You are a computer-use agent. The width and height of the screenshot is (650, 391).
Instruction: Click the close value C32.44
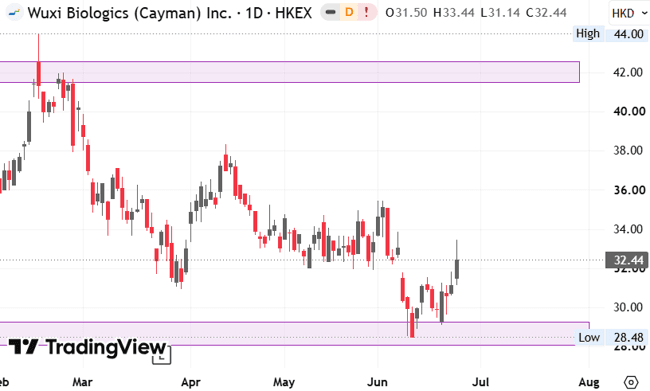coord(546,13)
